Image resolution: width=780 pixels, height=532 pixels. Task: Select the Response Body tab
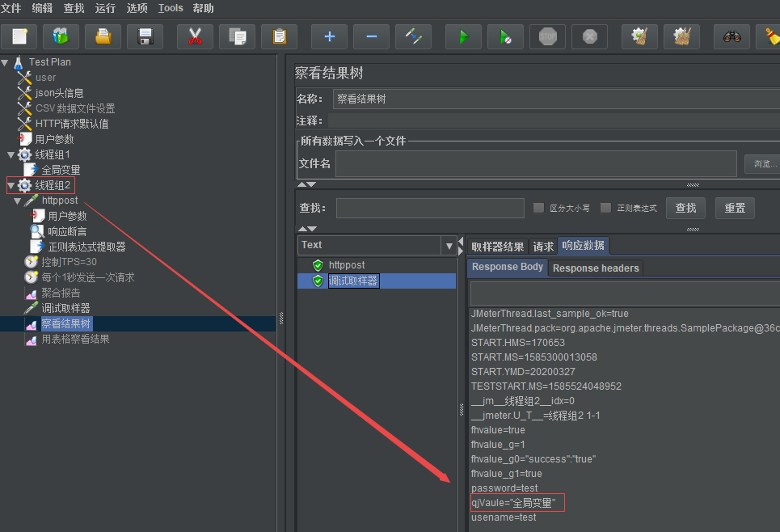click(x=508, y=268)
